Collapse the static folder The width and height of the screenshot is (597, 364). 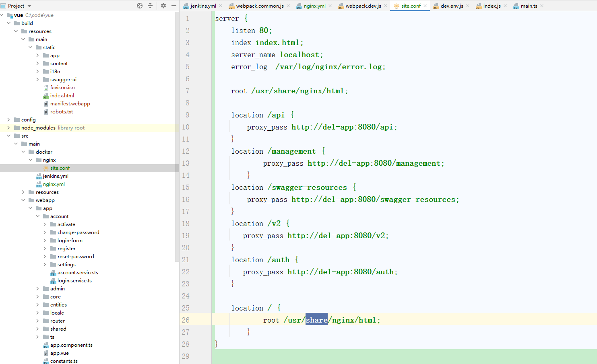(30, 47)
